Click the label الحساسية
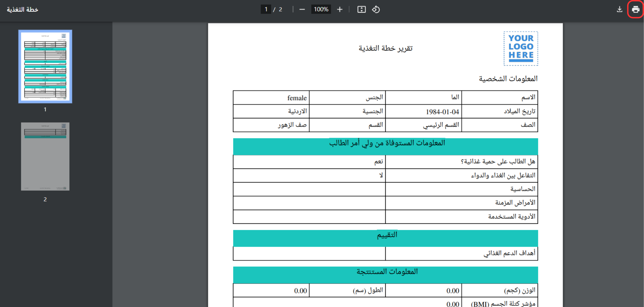This screenshot has width=644, height=307. click(x=523, y=189)
